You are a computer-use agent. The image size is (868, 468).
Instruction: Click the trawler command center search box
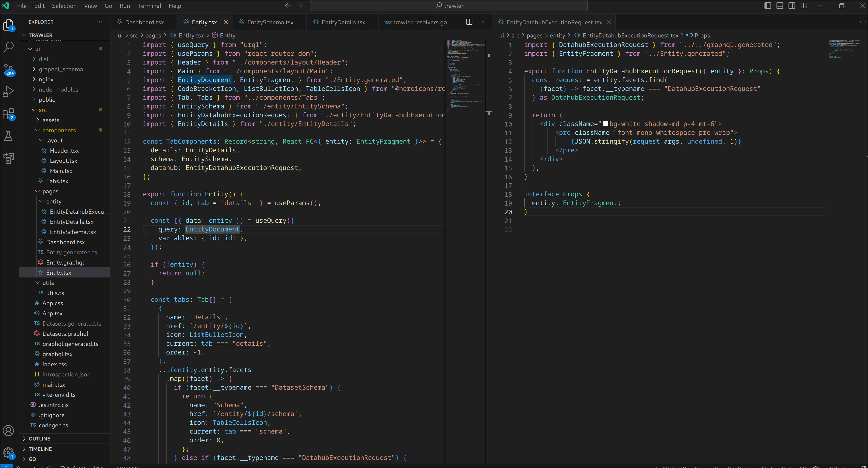click(449, 6)
